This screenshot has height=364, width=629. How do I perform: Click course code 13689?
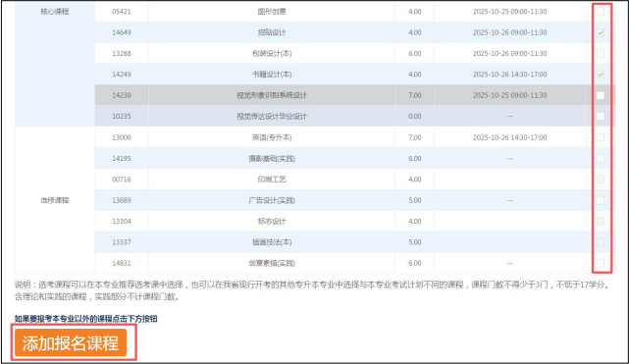[x=121, y=200]
